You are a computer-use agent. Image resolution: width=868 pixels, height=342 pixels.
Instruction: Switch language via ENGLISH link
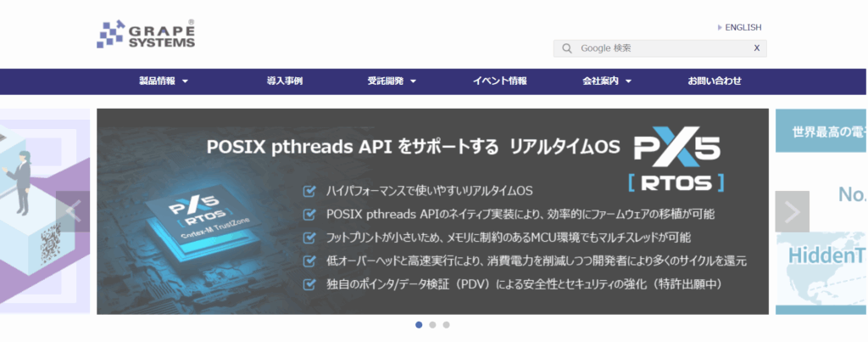[743, 27]
